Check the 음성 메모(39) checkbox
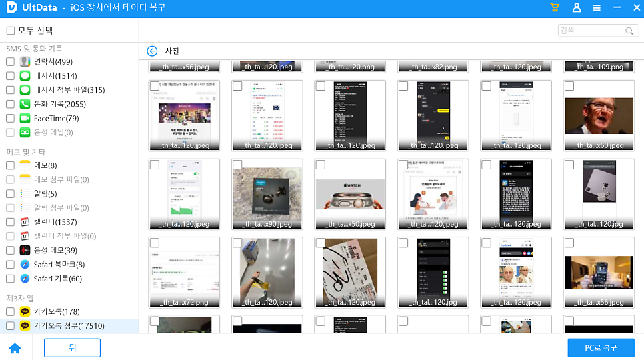The width and height of the screenshot is (644, 360). point(10,250)
